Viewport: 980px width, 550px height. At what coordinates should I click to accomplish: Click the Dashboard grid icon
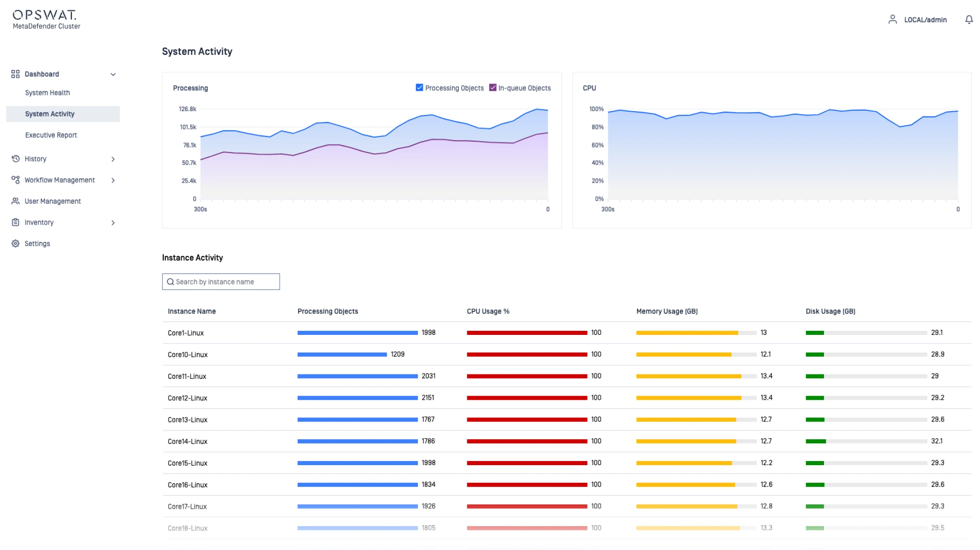[x=15, y=74]
